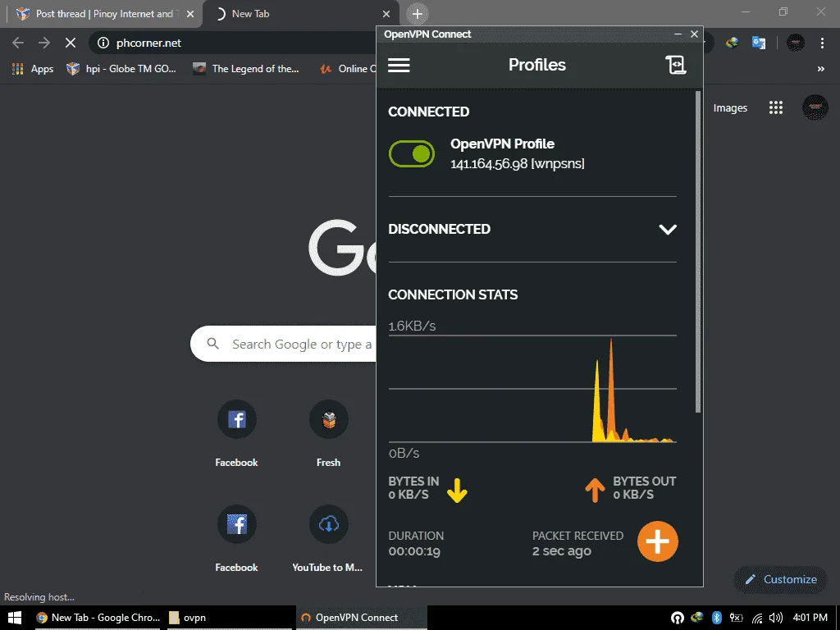
Task: Expand the DISCONNECTED profiles section
Action: tap(668, 230)
